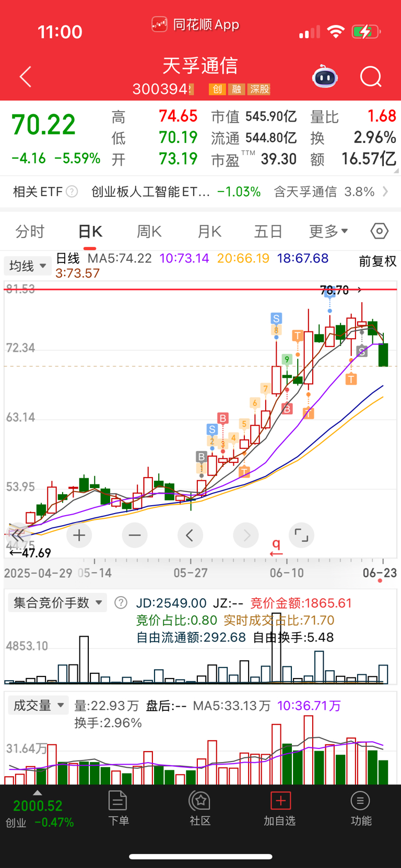Move chart to earlier dates
This screenshot has height=868, width=401.
click(x=190, y=535)
